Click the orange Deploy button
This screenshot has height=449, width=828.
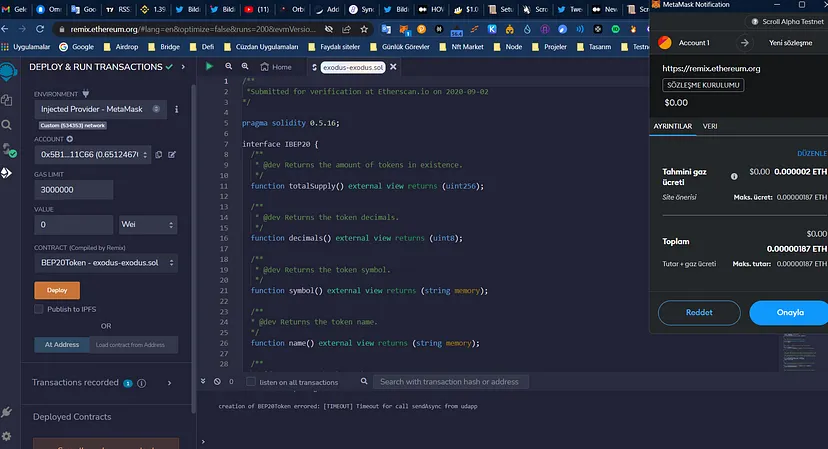[57, 290]
